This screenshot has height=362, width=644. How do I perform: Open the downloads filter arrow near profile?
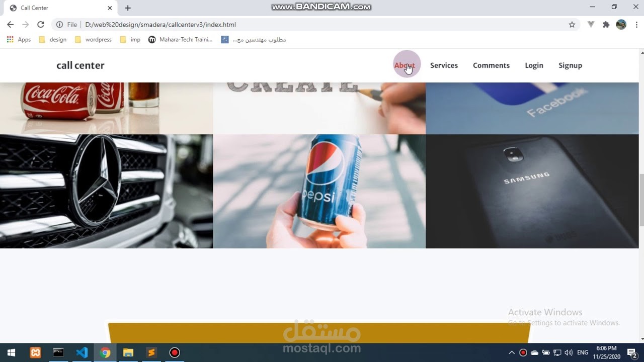pos(590,24)
